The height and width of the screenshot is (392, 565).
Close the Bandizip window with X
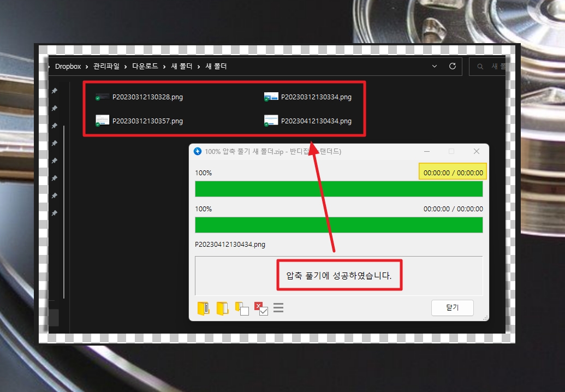pos(477,151)
